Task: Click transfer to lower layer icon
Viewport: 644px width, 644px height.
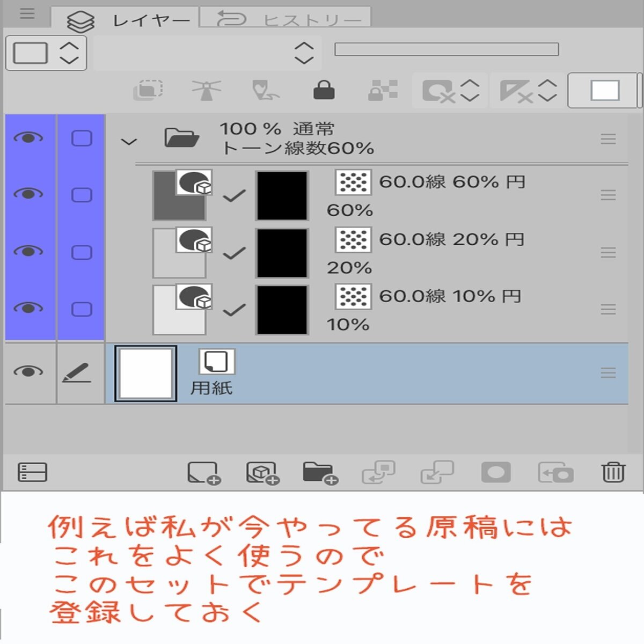Action: [x=378, y=473]
